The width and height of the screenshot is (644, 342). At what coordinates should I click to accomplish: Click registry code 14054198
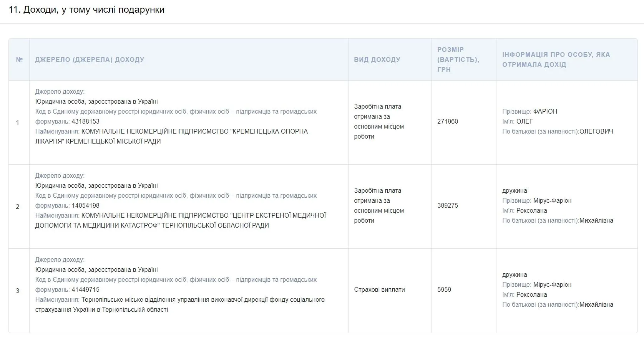point(86,205)
